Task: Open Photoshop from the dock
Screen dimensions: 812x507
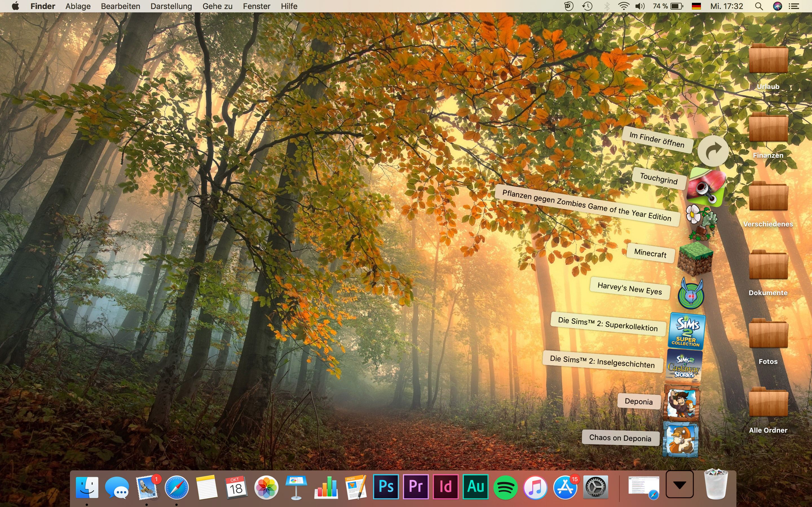Action: (x=386, y=486)
